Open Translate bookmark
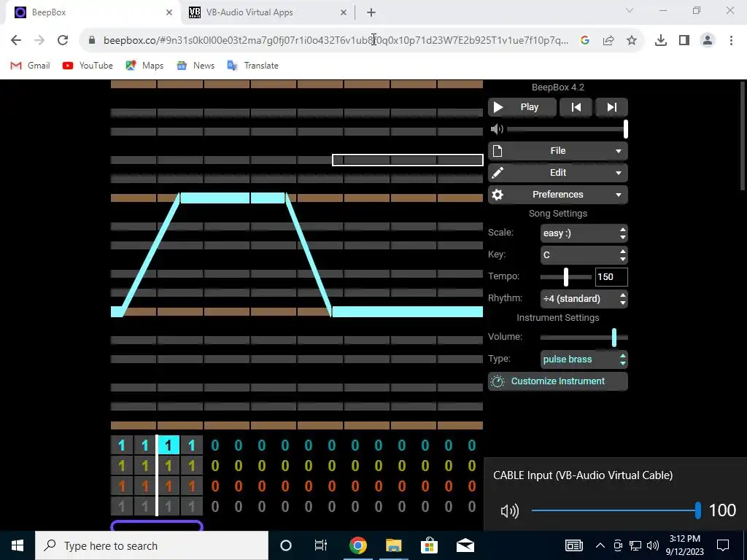 [252, 66]
